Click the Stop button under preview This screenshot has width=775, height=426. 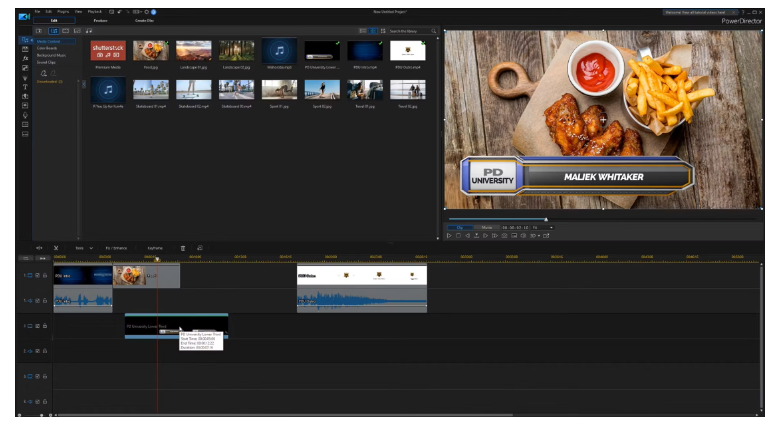(458, 236)
